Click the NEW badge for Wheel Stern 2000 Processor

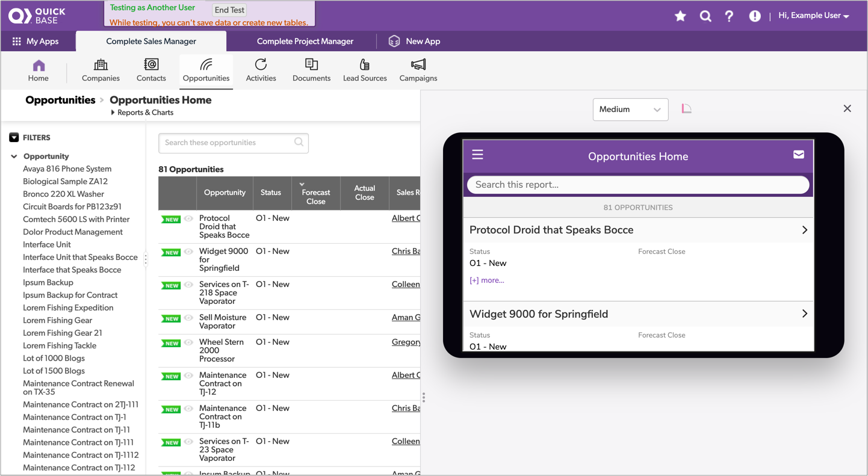pyautogui.click(x=171, y=344)
